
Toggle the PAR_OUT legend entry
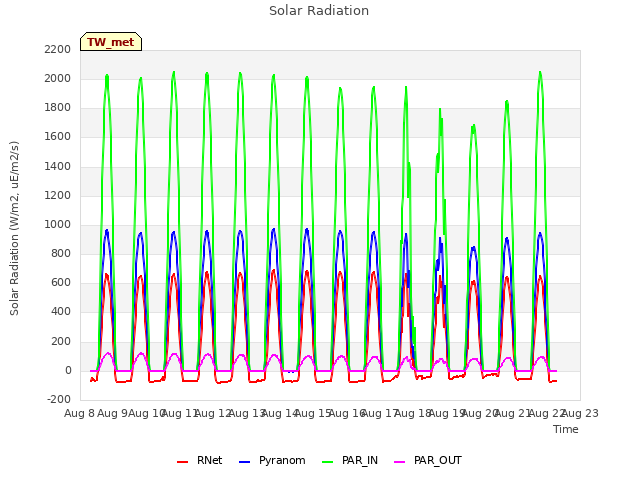tap(428, 460)
